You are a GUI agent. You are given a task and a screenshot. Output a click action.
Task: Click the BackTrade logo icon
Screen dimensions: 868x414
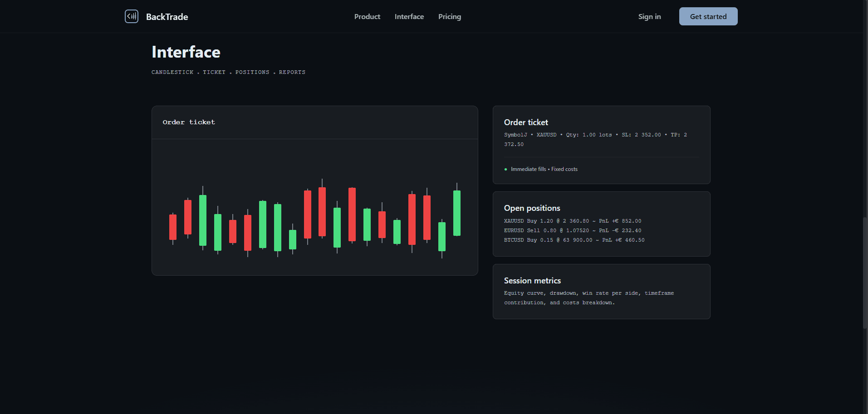tap(132, 16)
